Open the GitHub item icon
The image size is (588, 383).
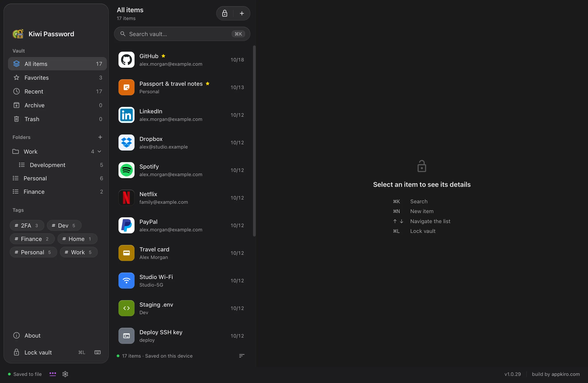(126, 59)
